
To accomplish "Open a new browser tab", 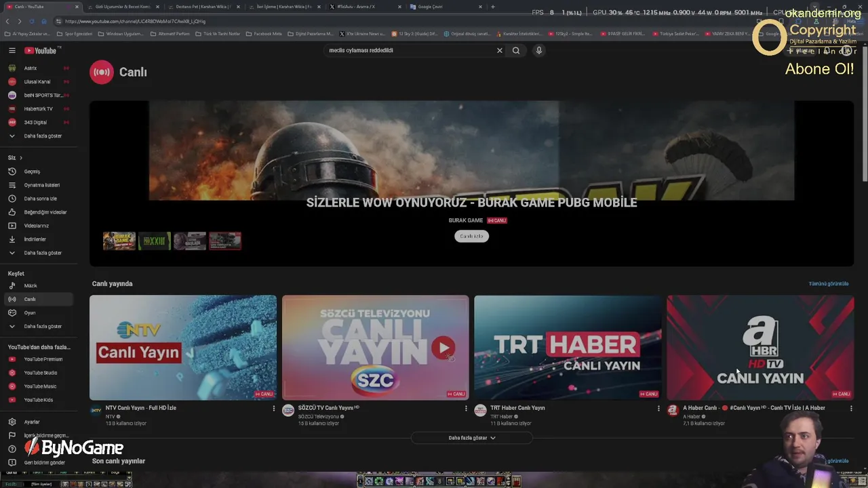I will tap(493, 7).
